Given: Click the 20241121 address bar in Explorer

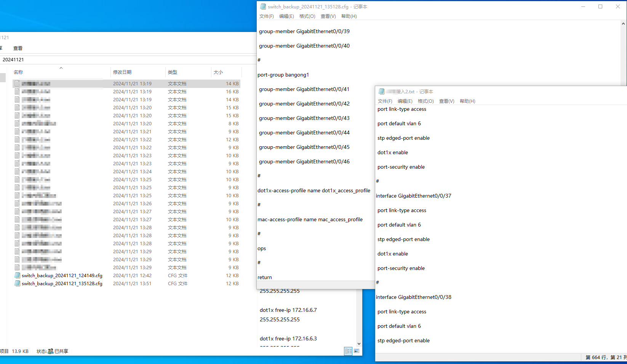Looking at the screenshot, I should (128, 60).
